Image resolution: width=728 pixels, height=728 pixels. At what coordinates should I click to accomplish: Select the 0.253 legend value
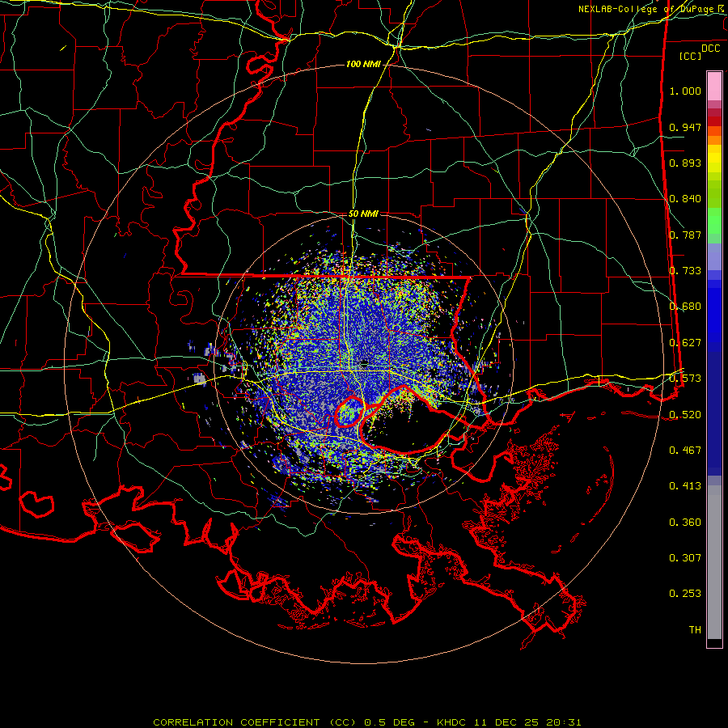[x=685, y=594]
